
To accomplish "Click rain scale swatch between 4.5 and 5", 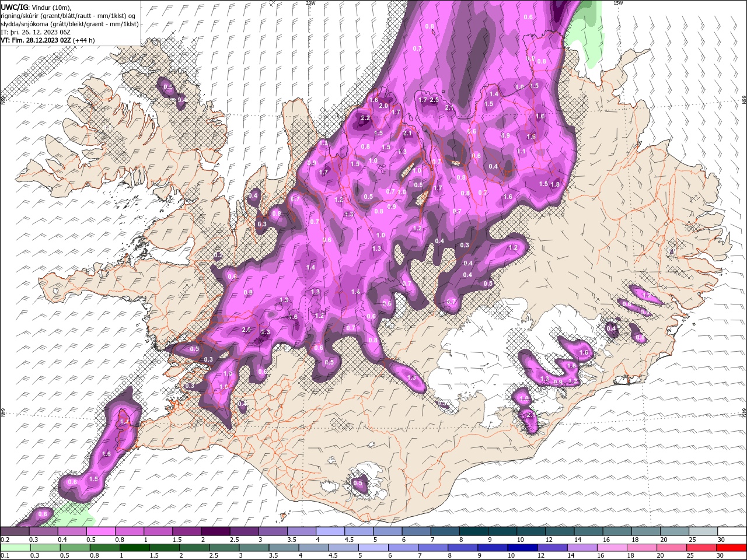I will [x=344, y=548].
